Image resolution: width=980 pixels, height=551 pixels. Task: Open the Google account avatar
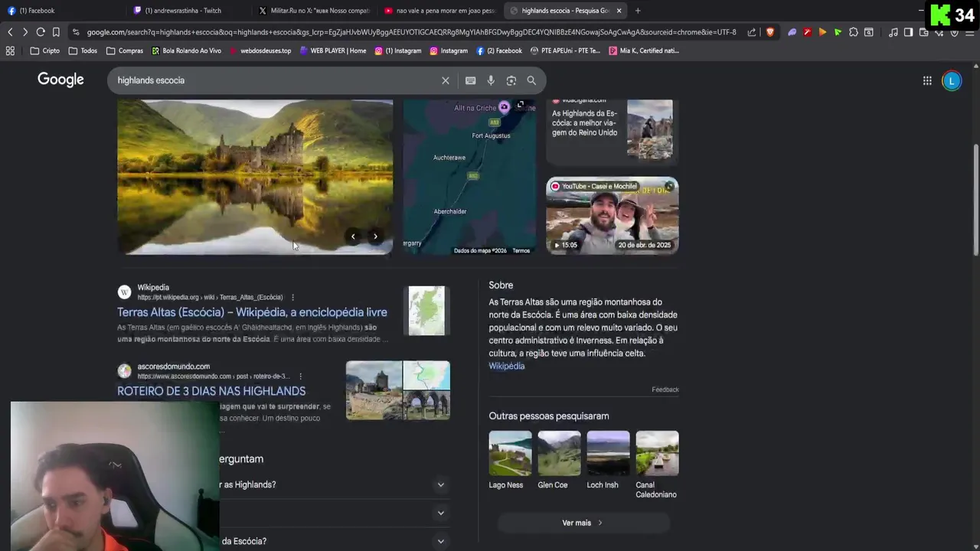point(952,80)
